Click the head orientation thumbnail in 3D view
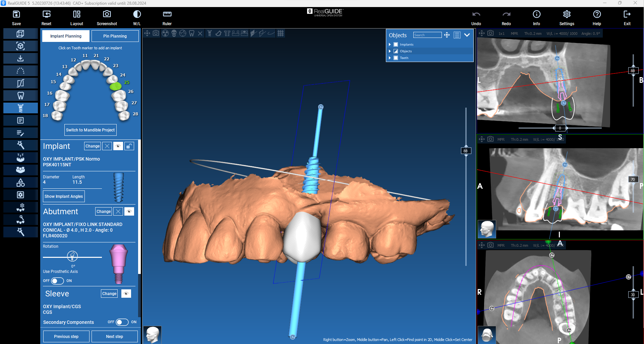This screenshot has height=344, width=644. click(x=153, y=335)
